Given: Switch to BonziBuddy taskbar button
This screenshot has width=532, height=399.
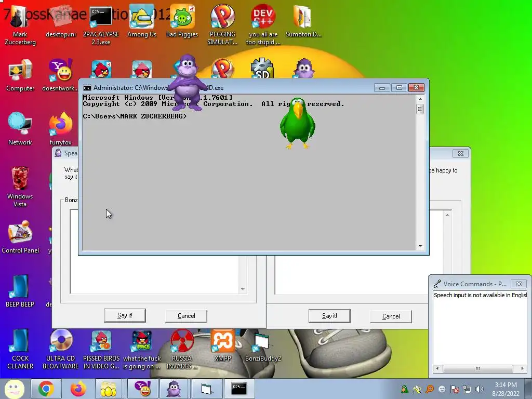Looking at the screenshot, I should point(174,389).
